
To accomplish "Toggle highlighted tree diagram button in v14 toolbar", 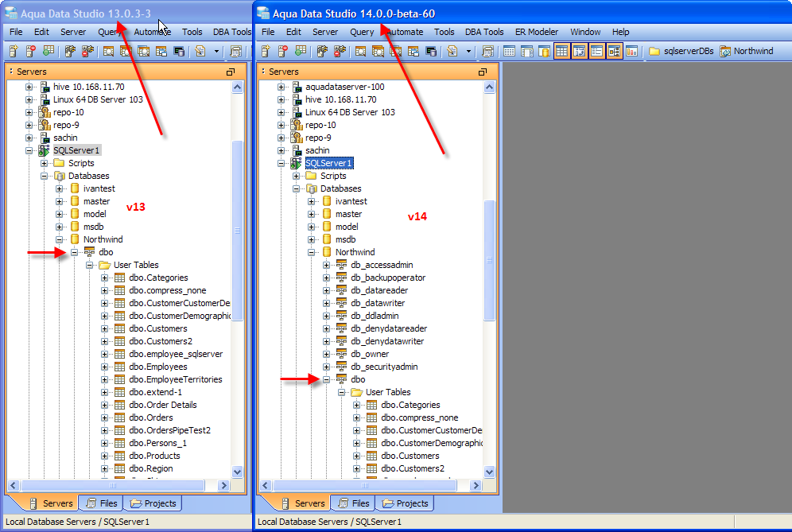I will 614,51.
